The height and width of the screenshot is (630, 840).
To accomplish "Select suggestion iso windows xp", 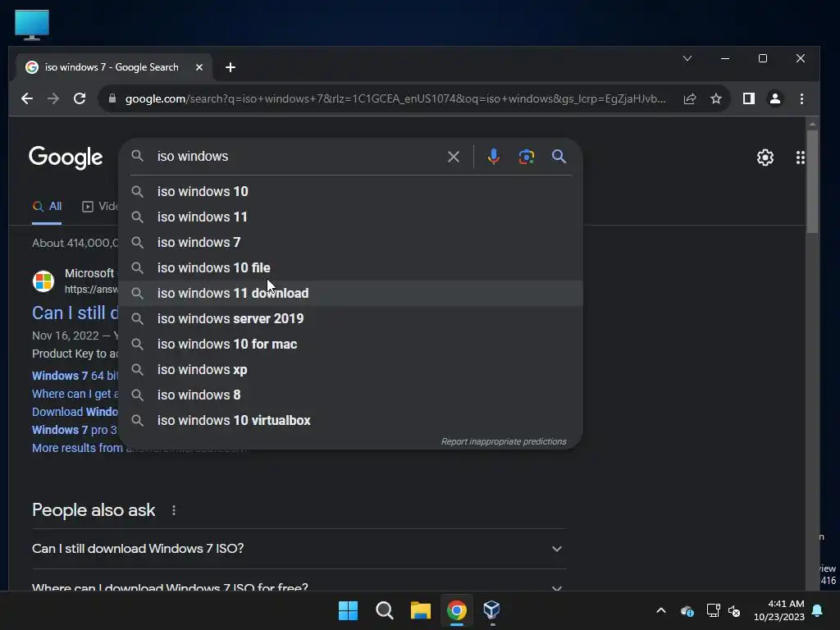I will tap(350, 370).
